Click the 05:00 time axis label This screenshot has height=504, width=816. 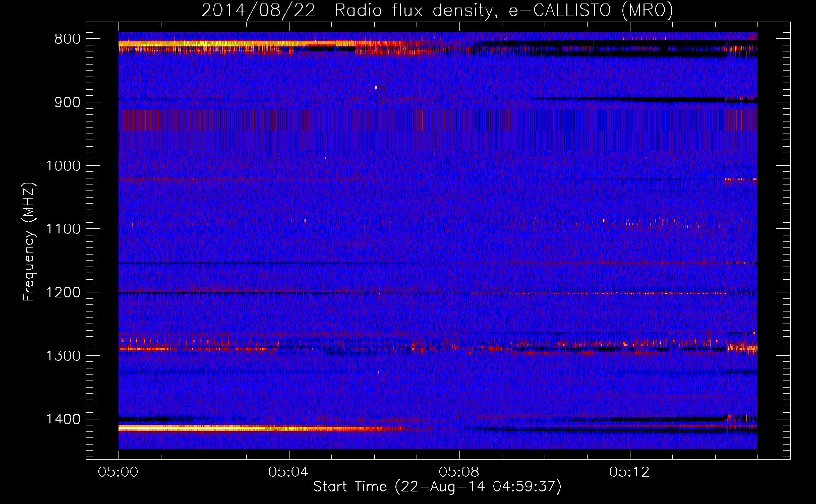(119, 472)
